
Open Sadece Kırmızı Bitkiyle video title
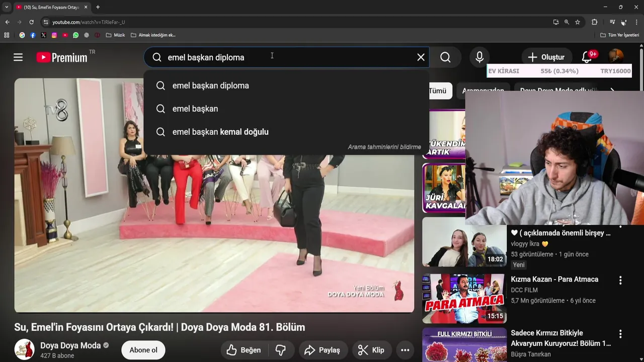(561, 338)
